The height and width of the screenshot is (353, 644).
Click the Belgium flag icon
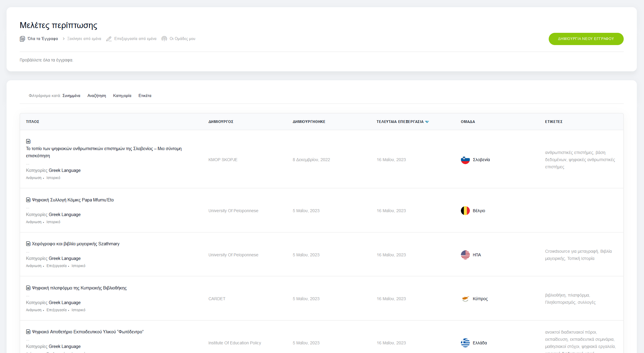(x=465, y=211)
